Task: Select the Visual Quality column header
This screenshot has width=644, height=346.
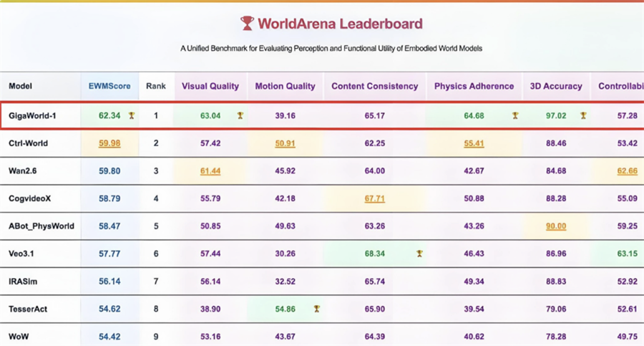Action: coord(210,86)
